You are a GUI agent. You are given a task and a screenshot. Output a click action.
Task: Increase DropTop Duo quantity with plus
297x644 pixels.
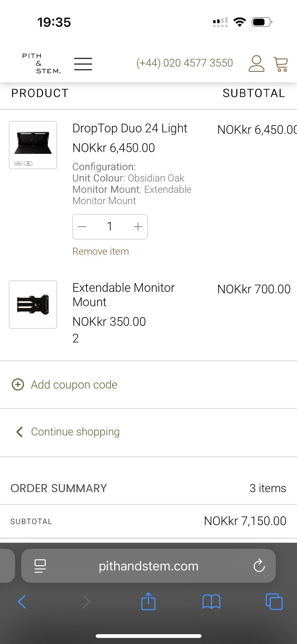138,227
